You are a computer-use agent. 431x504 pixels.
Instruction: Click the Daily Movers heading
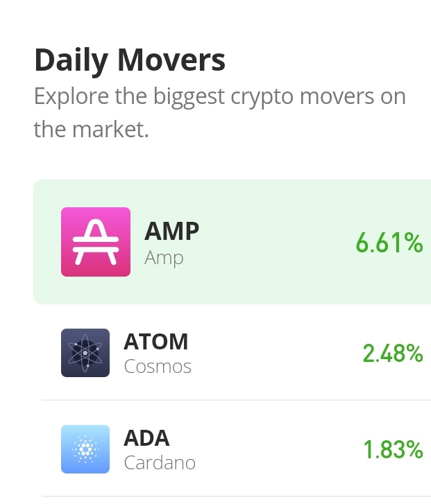pos(130,60)
